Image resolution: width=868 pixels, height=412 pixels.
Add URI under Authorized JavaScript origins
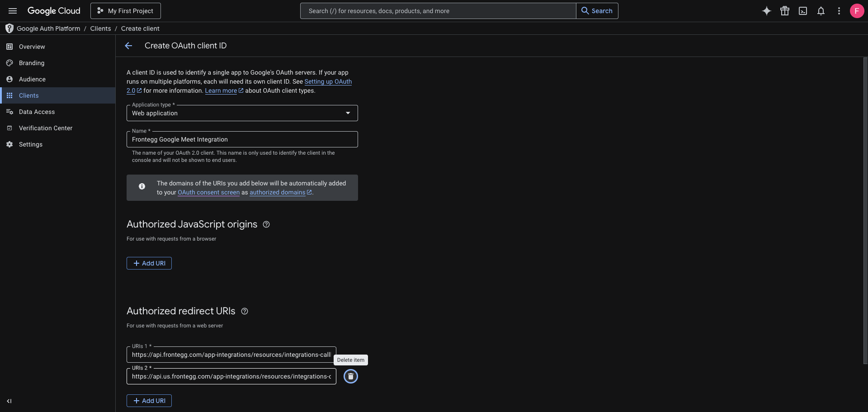pos(149,263)
